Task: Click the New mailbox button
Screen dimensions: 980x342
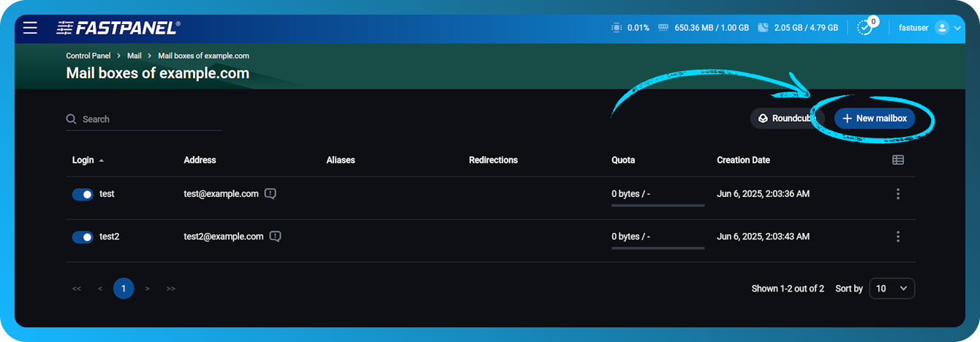Action: pos(874,119)
